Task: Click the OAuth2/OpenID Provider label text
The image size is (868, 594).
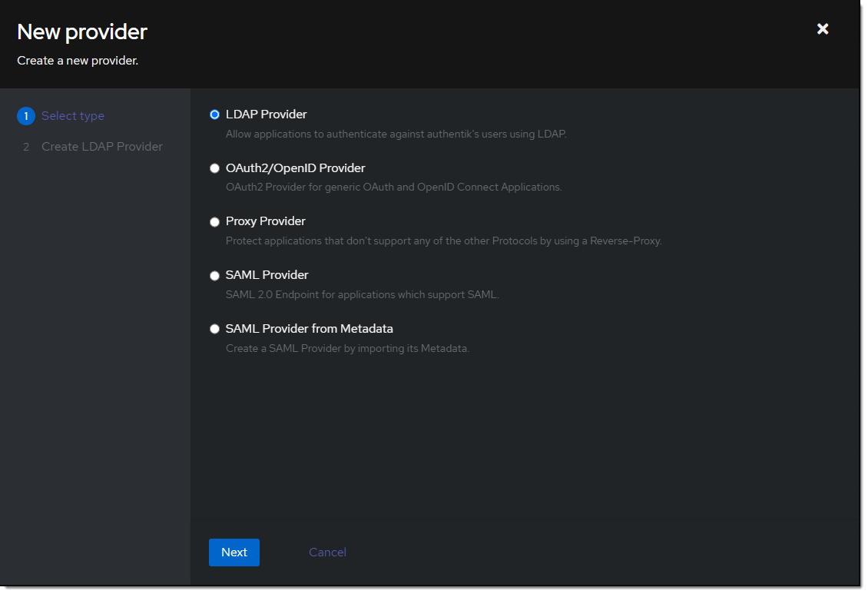Action: (295, 168)
